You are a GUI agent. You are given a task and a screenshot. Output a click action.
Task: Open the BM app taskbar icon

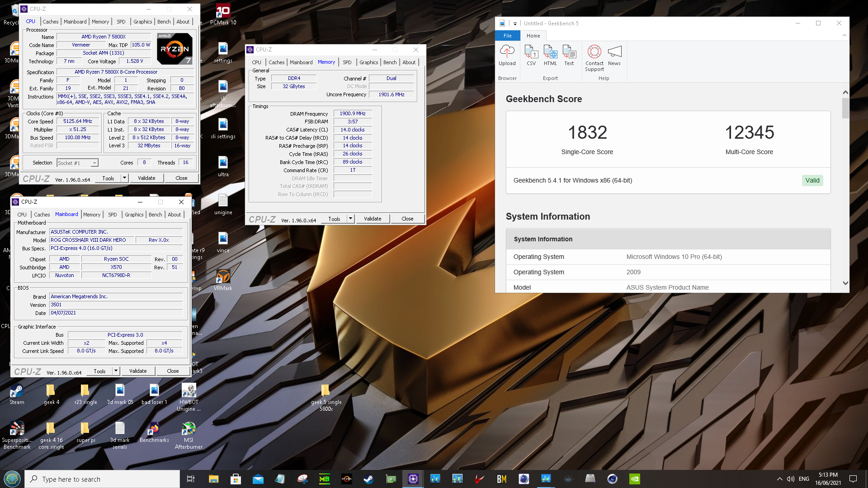coord(501,479)
